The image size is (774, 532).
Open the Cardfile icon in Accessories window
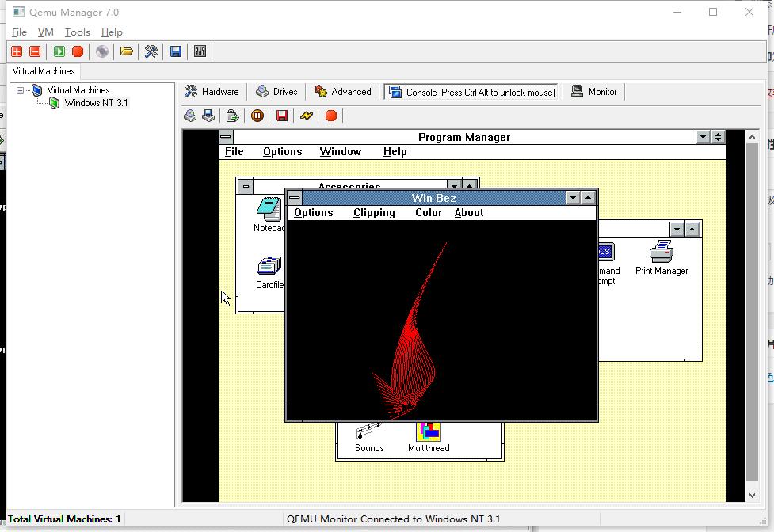click(x=269, y=272)
